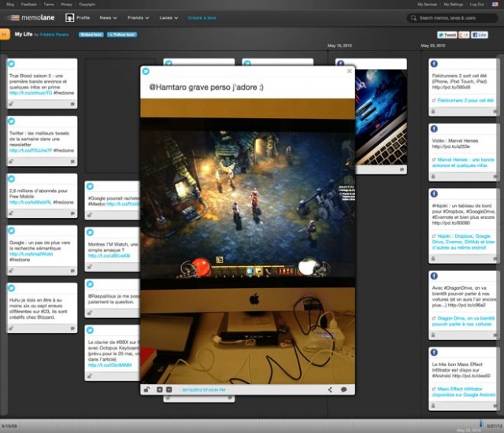504x433 pixels.
Task: Close the @Hamtaro photo popup
Action: (x=350, y=72)
